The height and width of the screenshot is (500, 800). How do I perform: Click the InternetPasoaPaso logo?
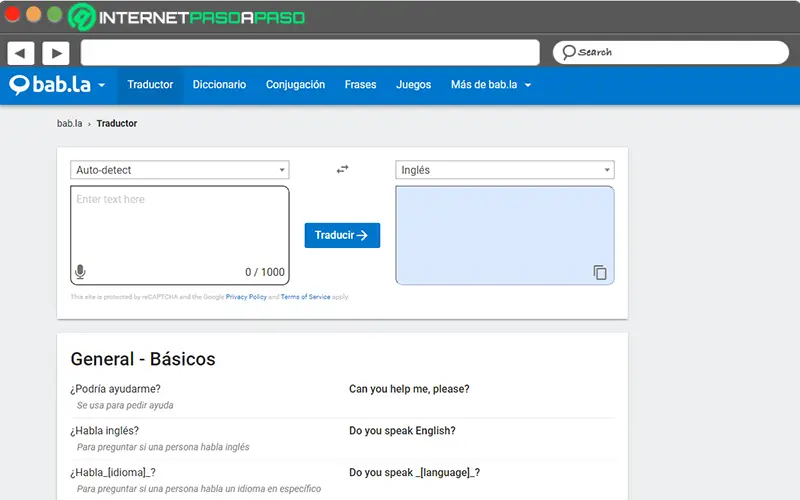186,17
